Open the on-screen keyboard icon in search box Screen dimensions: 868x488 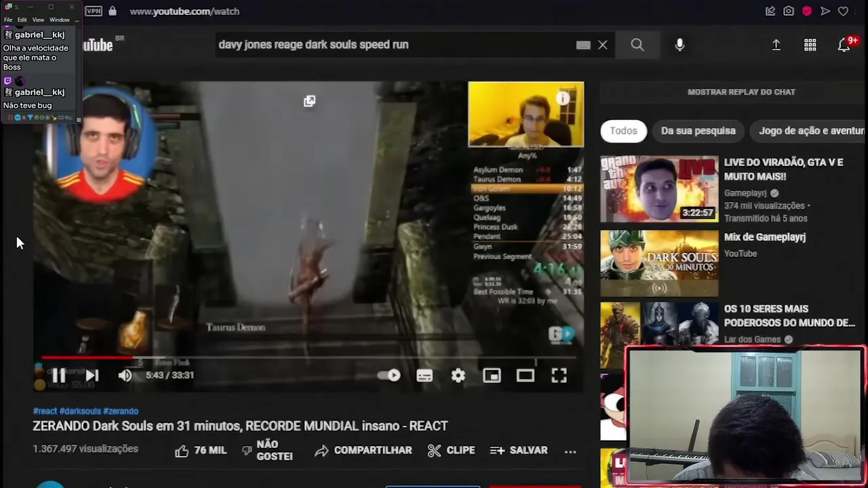point(583,45)
